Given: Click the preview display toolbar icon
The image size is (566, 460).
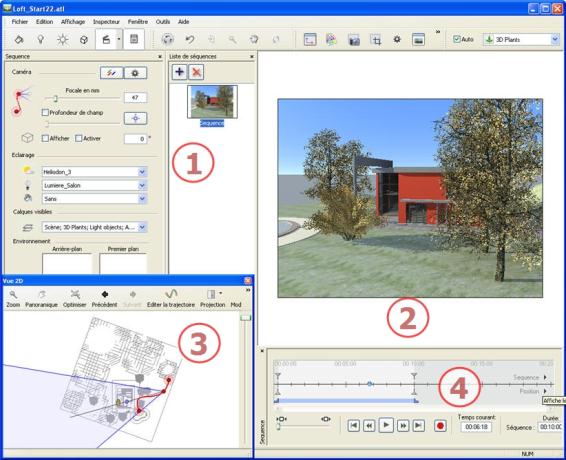Looking at the screenshot, I should pyautogui.click(x=418, y=39).
